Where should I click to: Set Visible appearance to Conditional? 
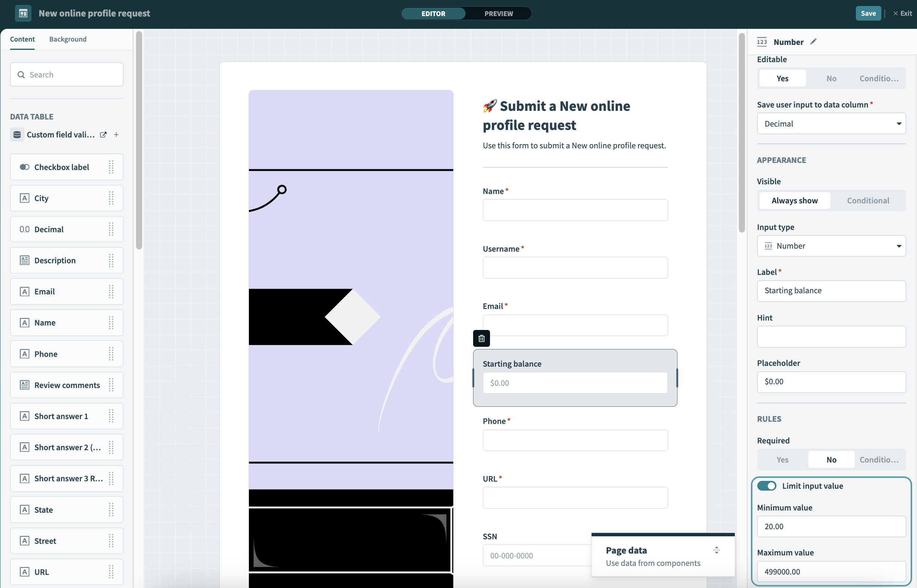(x=868, y=200)
